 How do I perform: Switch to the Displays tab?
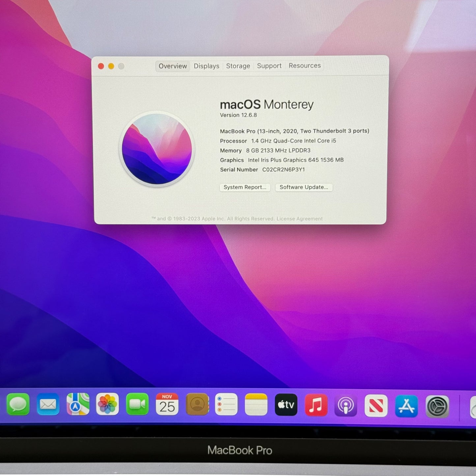[x=206, y=66]
